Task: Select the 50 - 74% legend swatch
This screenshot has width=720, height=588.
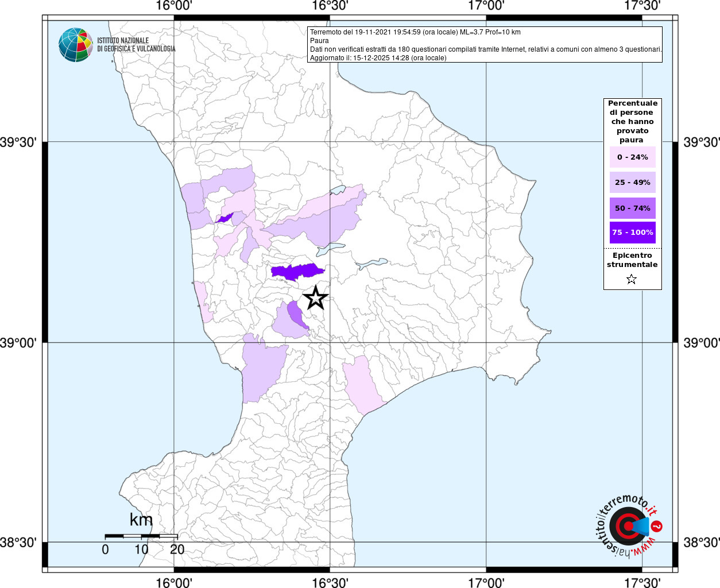Action: [x=633, y=208]
